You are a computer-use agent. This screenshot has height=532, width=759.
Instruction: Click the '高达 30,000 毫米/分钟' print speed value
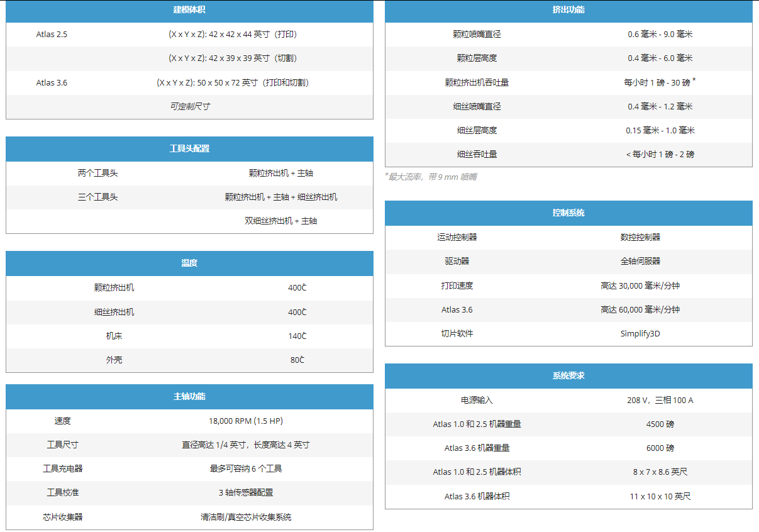640,285
